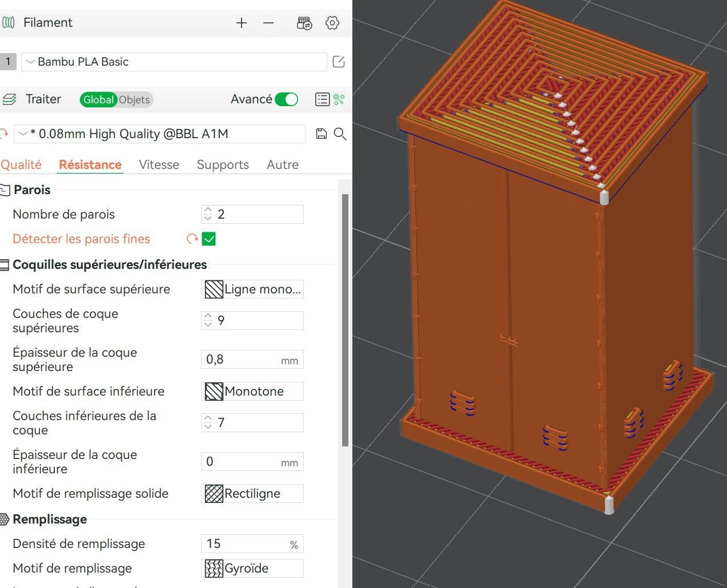Open Bambu PLA Basic filament dropdown
This screenshot has height=588, width=727.
[174, 62]
